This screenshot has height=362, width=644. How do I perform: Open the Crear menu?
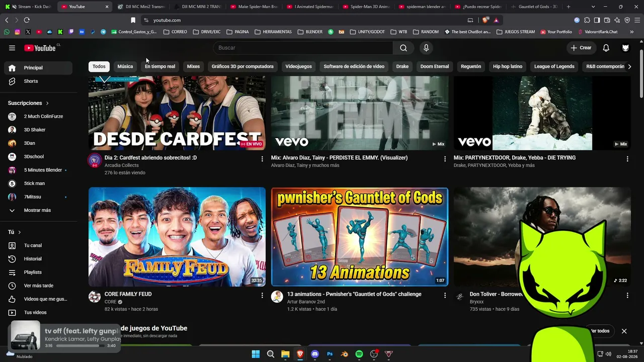click(581, 48)
